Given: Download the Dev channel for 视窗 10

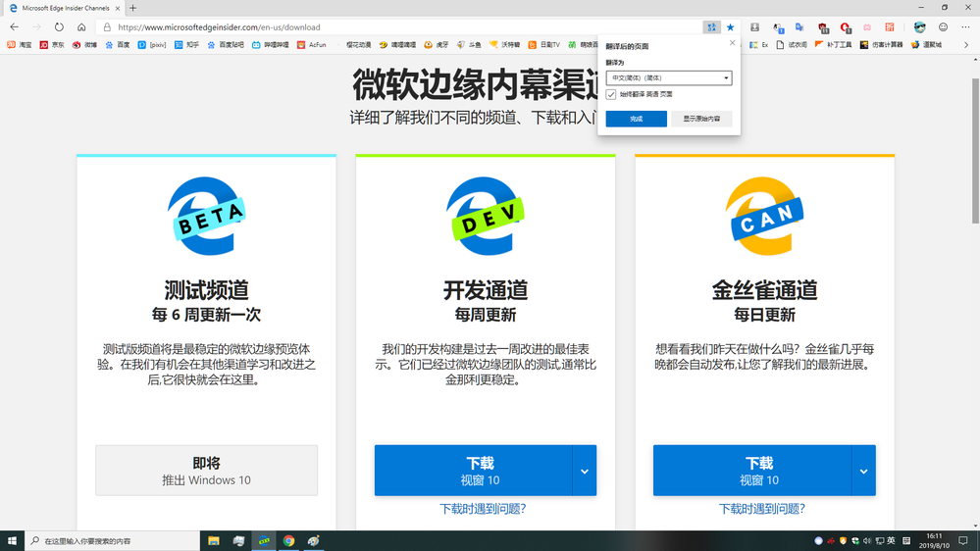Looking at the screenshot, I should 473,471.
